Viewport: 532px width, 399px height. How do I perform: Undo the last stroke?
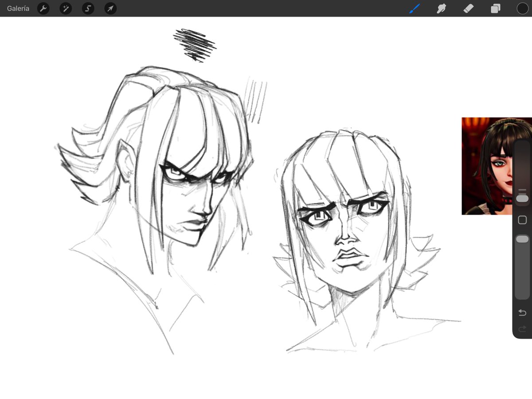point(522,313)
